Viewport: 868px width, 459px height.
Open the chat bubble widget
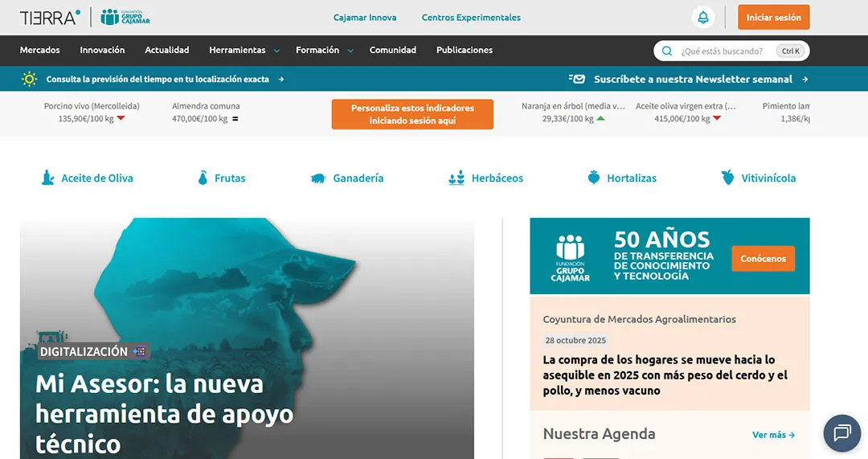point(842,433)
